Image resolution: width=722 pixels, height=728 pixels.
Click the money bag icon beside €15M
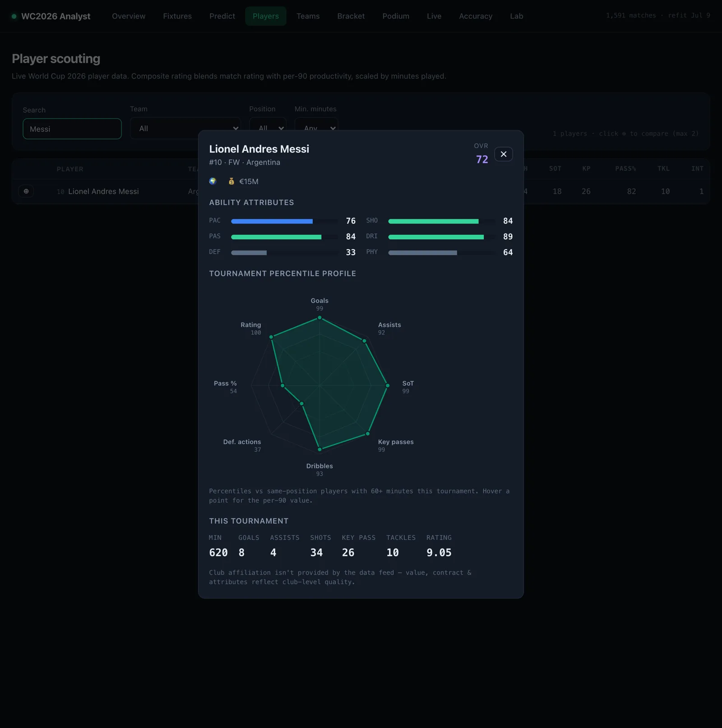(x=231, y=181)
